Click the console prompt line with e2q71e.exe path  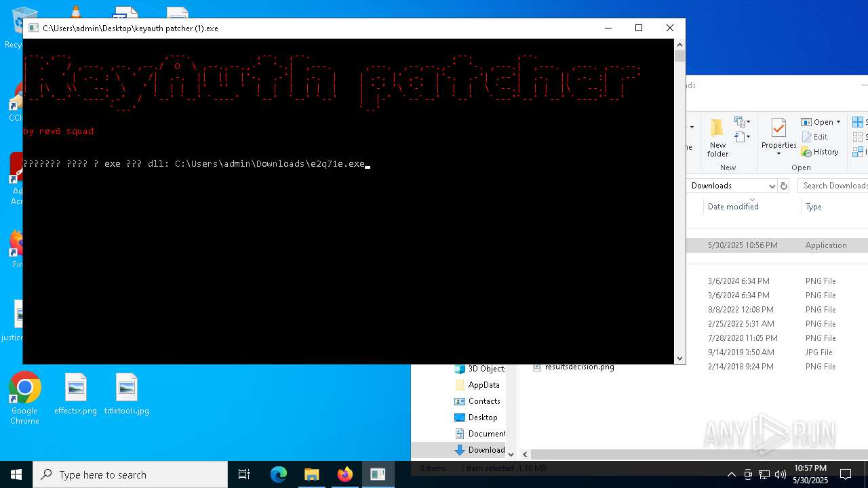click(x=197, y=164)
